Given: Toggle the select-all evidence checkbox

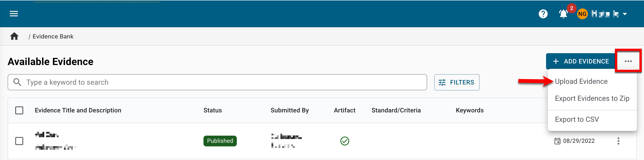Looking at the screenshot, I should (x=19, y=110).
